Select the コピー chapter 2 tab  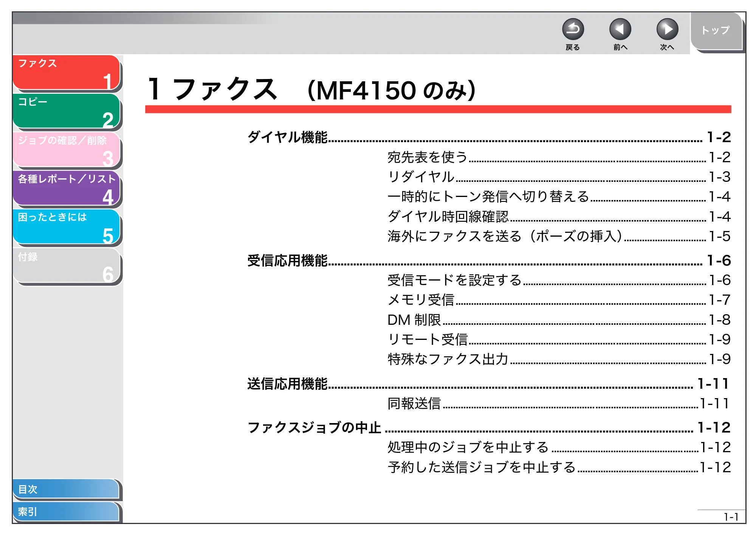click(x=67, y=111)
